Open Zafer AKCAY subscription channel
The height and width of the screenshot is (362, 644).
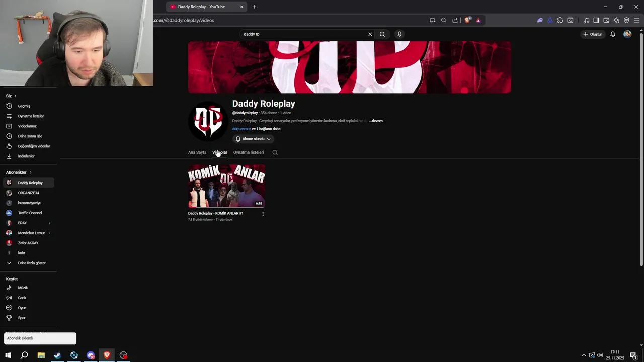coord(28,243)
